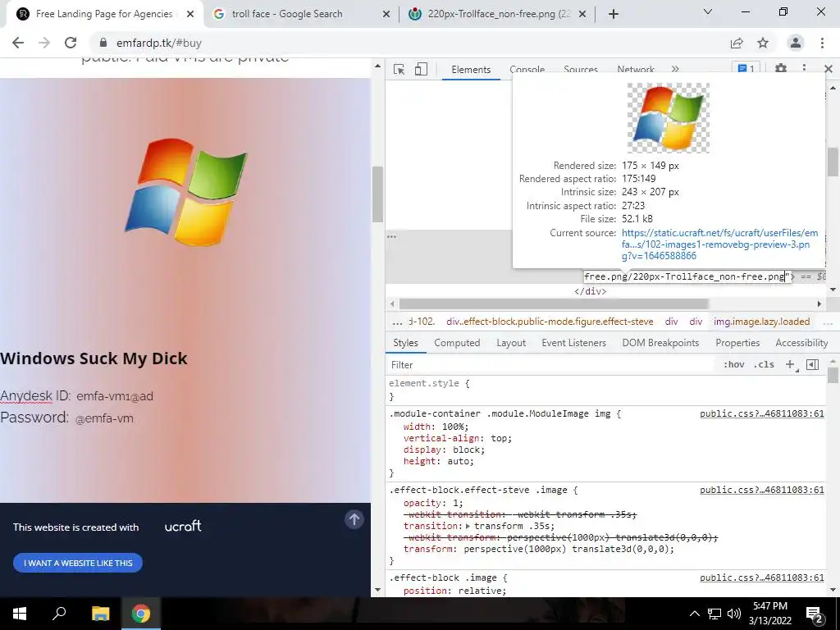840x630 pixels.
Task: Click the Chrome taskbar icon
Action: [x=141, y=614]
